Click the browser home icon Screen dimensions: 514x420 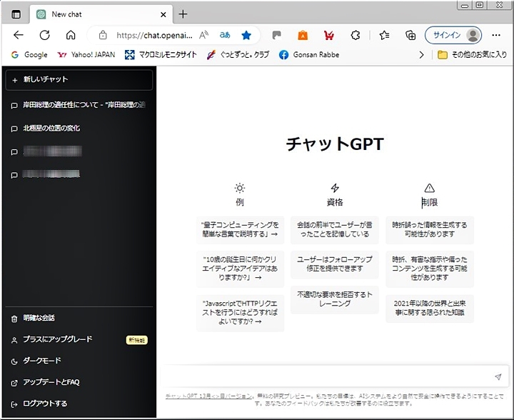[71, 35]
